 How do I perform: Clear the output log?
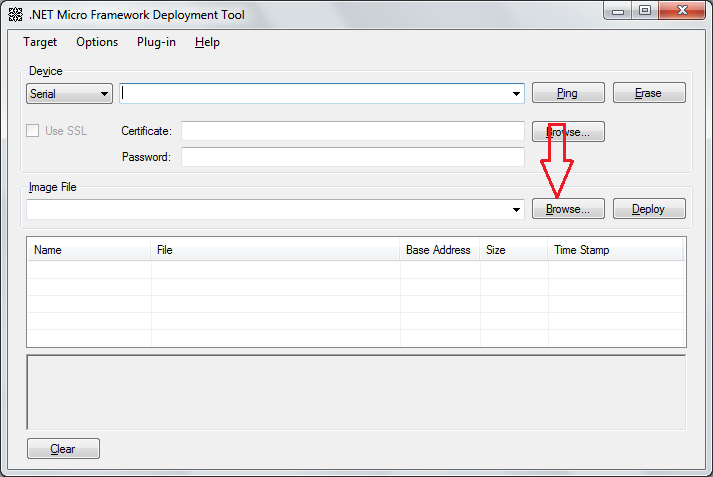tap(63, 449)
